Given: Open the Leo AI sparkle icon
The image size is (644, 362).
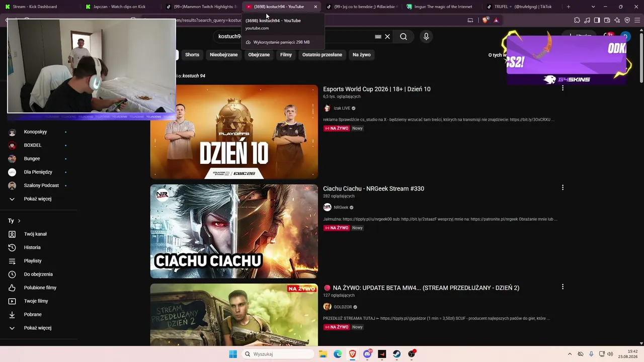Looking at the screenshot, I should pos(617,20).
